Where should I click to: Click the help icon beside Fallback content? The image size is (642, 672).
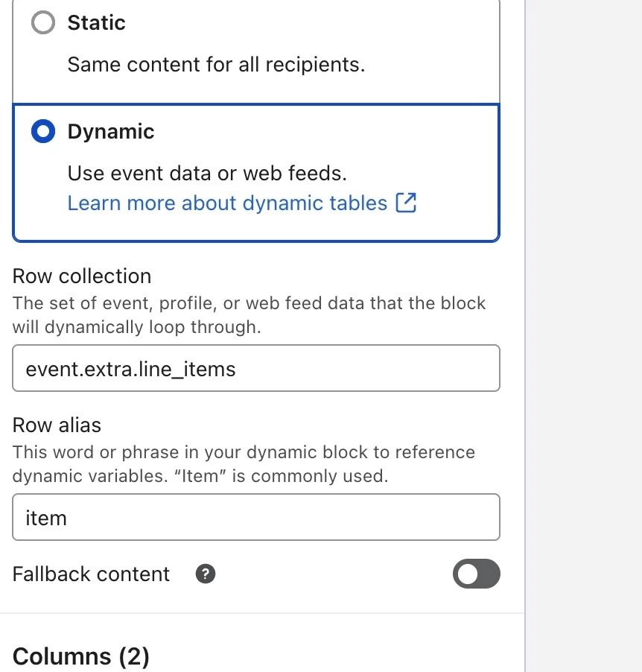click(x=206, y=574)
